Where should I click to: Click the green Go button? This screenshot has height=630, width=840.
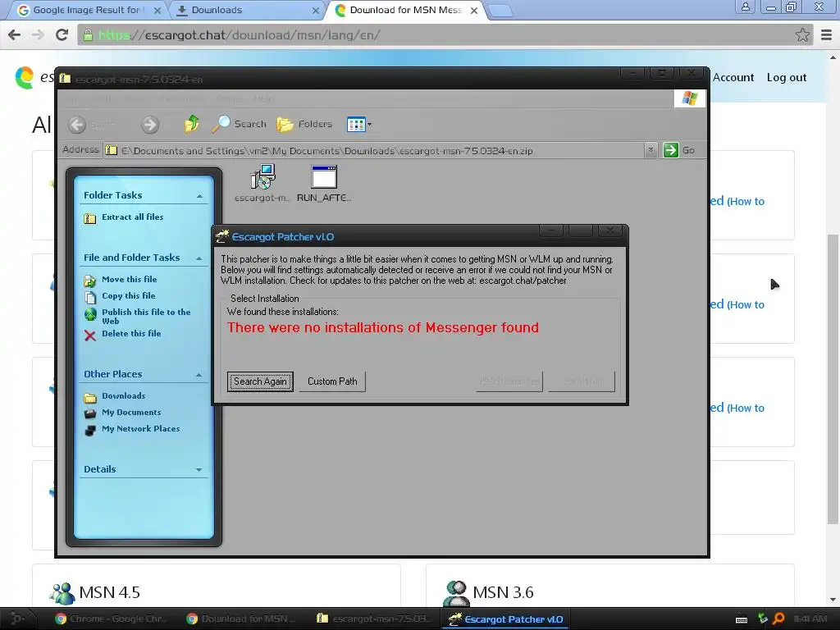pyautogui.click(x=678, y=150)
